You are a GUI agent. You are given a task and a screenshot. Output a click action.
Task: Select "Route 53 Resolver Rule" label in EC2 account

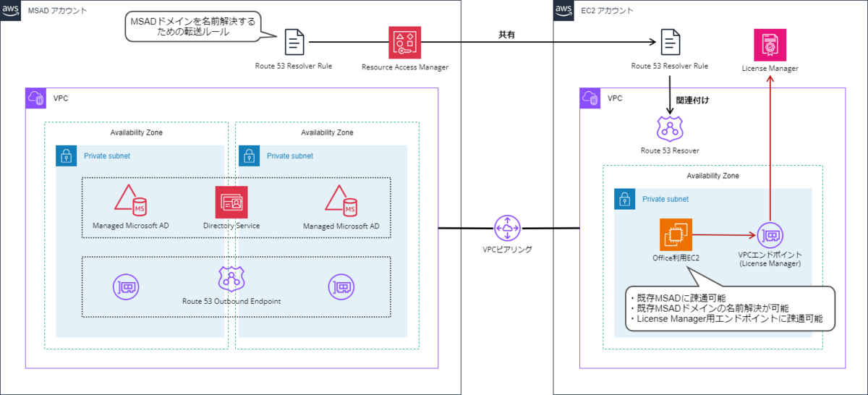coord(669,67)
